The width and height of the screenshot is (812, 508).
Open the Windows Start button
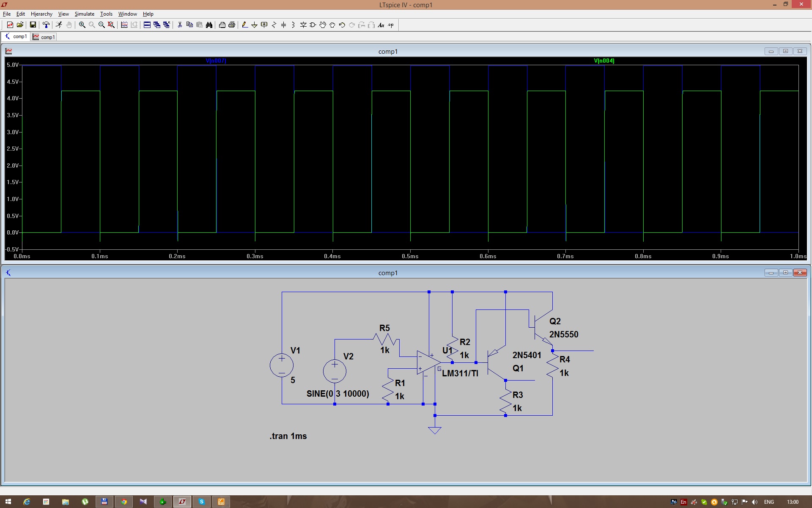(x=8, y=502)
